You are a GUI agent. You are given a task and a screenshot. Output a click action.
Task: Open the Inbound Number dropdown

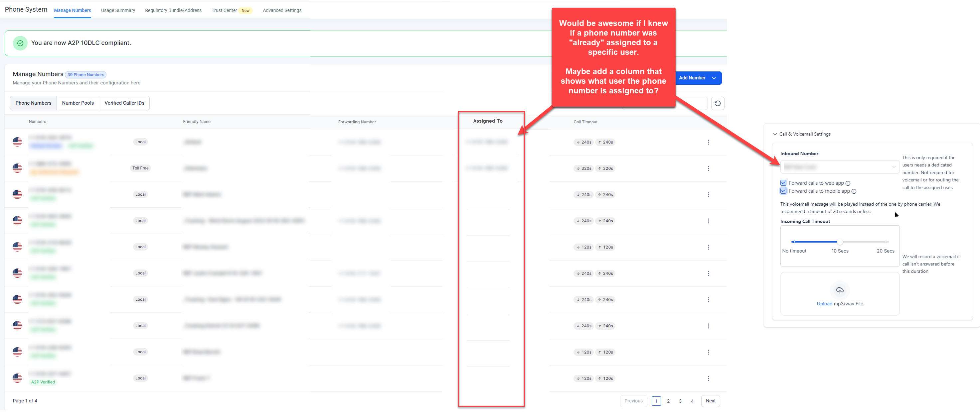(840, 167)
